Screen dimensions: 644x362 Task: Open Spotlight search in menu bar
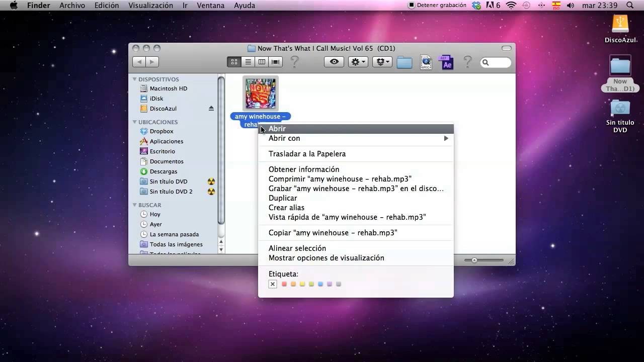coord(630,5)
